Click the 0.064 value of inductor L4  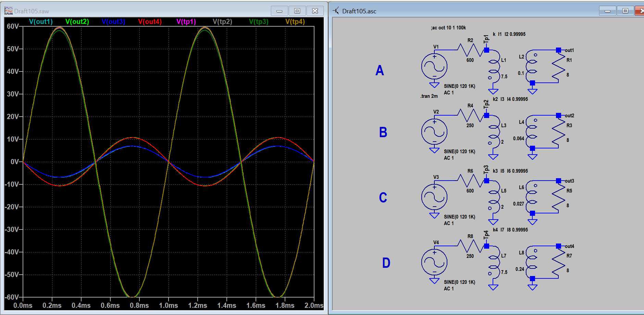[x=519, y=139]
